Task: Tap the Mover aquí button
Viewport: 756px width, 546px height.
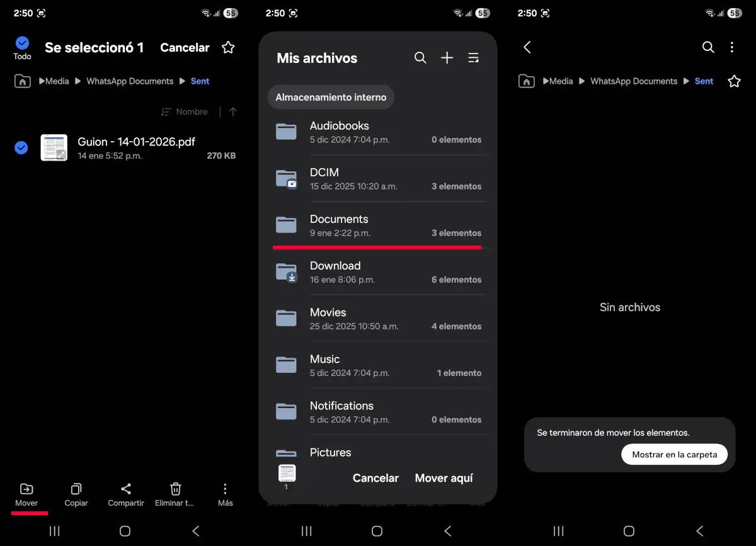Action: [x=444, y=478]
